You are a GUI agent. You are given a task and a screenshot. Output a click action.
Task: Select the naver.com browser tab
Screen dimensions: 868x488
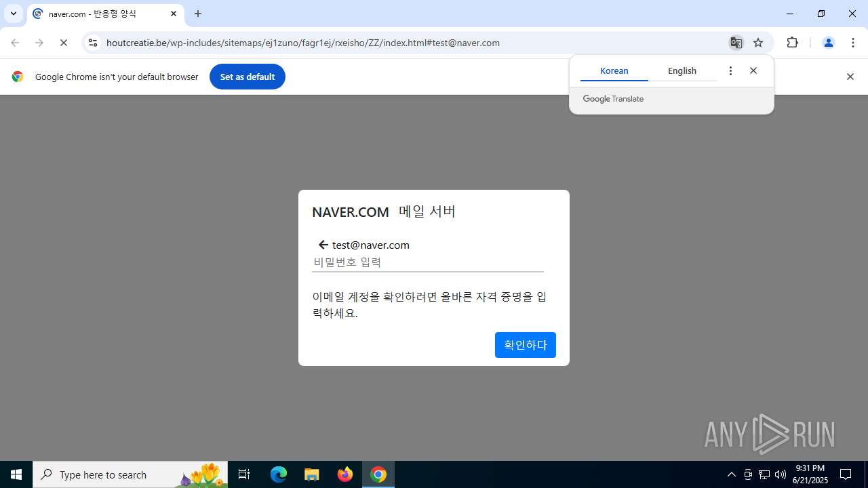tap(106, 14)
